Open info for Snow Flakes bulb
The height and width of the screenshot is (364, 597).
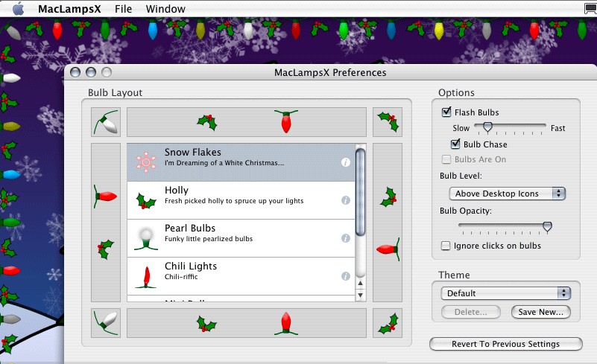tap(345, 162)
